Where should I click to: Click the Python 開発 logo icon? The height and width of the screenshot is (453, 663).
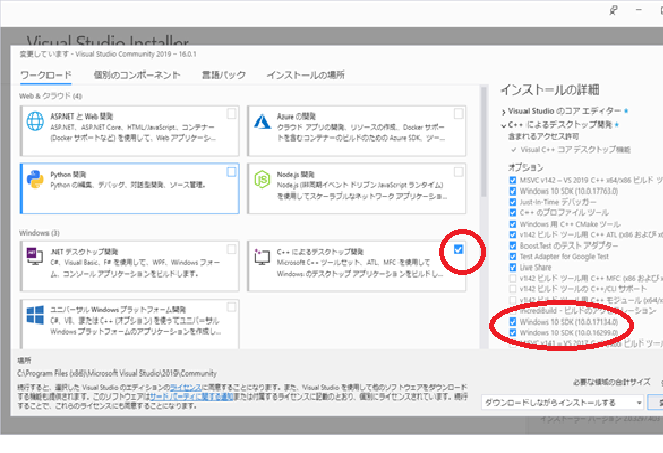point(35,179)
